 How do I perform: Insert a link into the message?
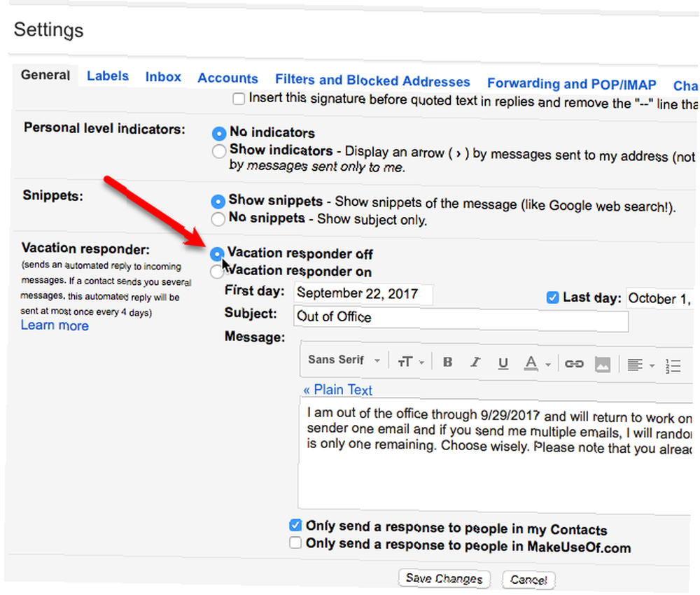point(574,364)
